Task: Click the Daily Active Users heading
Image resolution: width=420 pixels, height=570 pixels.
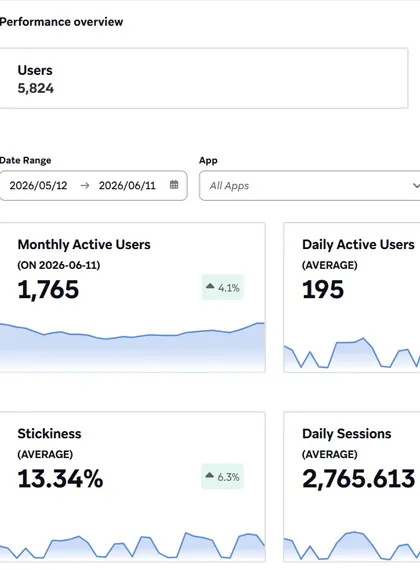Action: (x=358, y=245)
